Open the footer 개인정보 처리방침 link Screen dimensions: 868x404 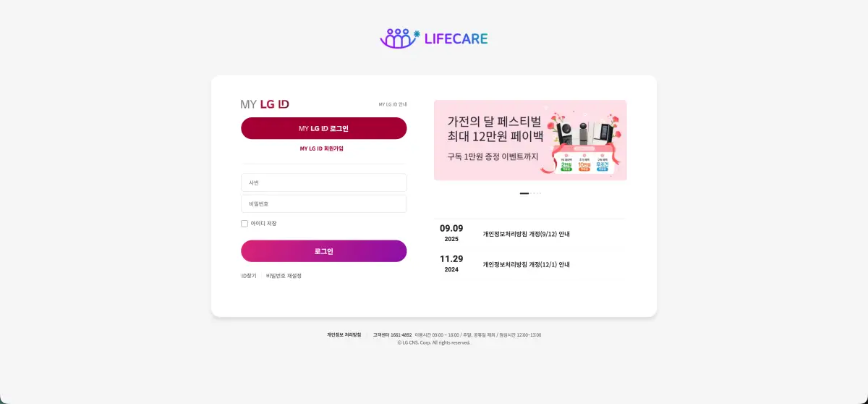pos(344,334)
